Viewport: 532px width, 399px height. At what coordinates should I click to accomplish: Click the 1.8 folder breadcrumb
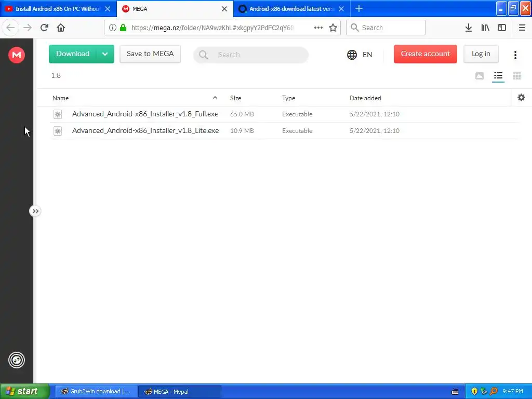(56, 76)
